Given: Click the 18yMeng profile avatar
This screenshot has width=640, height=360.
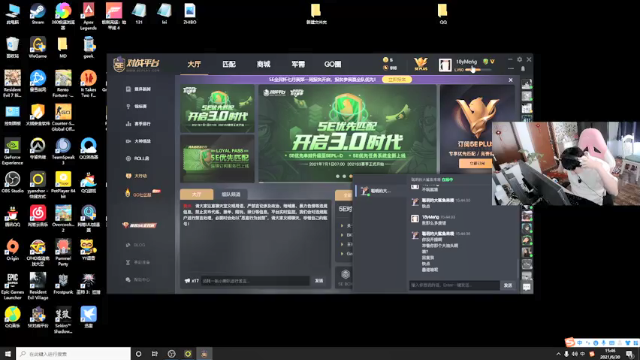Looking at the screenshot, I should pyautogui.click(x=445, y=64).
